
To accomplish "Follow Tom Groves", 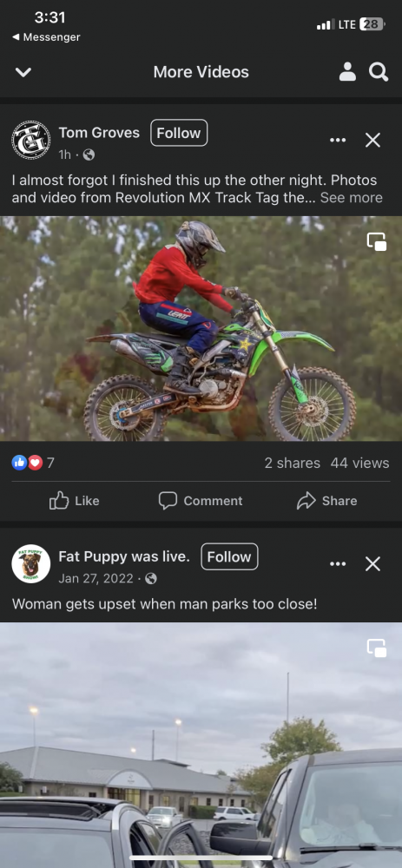I will click(x=179, y=133).
